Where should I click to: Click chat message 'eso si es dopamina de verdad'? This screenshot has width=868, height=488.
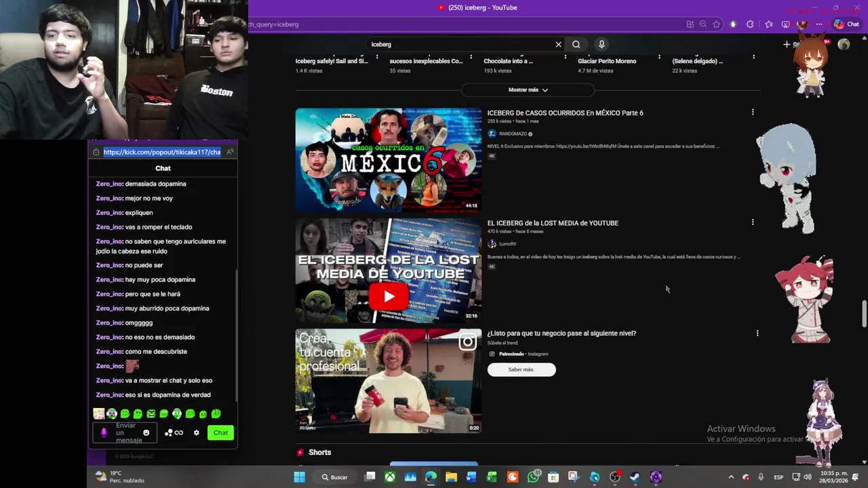pos(167,394)
